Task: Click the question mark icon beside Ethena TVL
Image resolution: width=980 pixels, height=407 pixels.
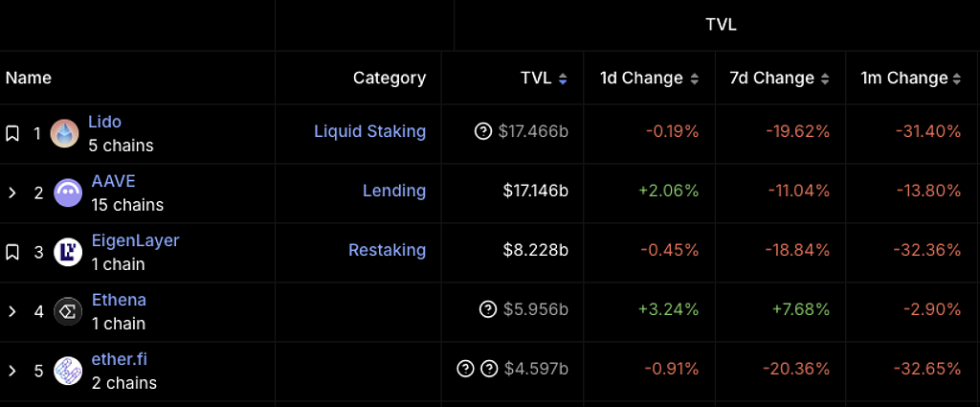Action: (487, 309)
